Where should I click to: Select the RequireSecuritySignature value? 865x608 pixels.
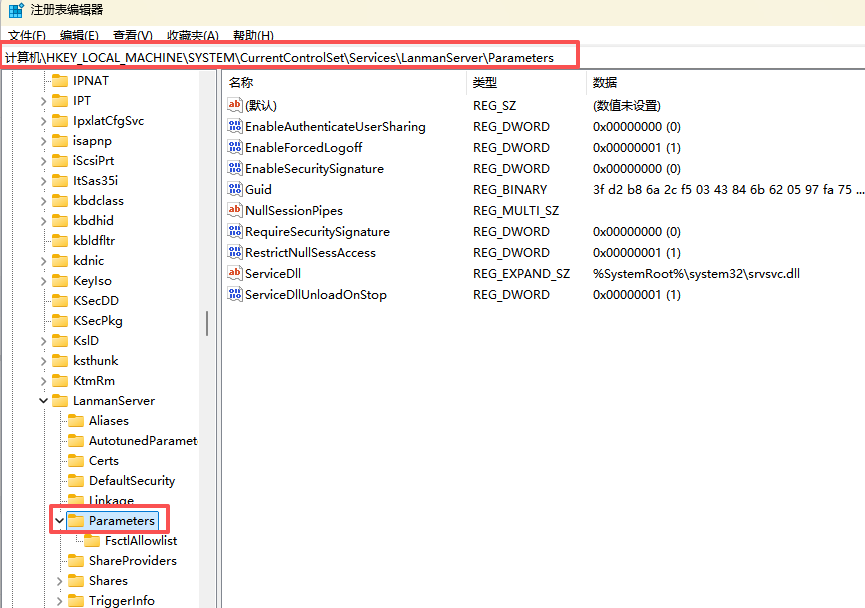tap(317, 232)
